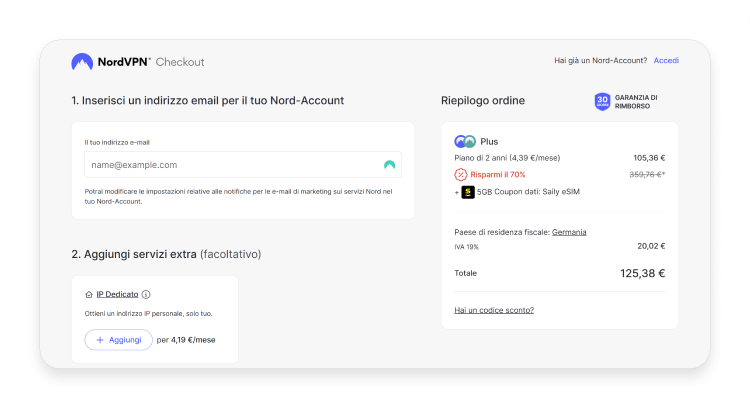Click the struck-through price 359,76 €
The image size is (750, 409).
[x=647, y=175]
